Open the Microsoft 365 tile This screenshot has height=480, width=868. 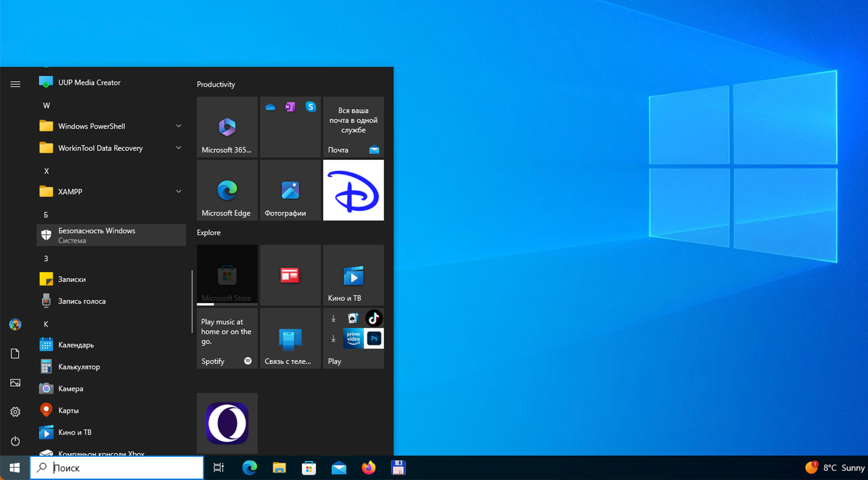227,127
